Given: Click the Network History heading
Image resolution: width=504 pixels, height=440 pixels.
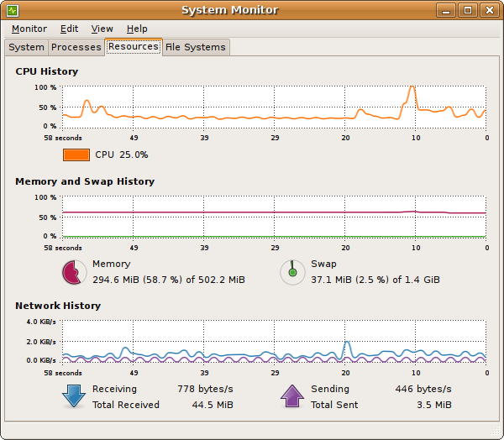Looking at the screenshot, I should click(x=58, y=306).
